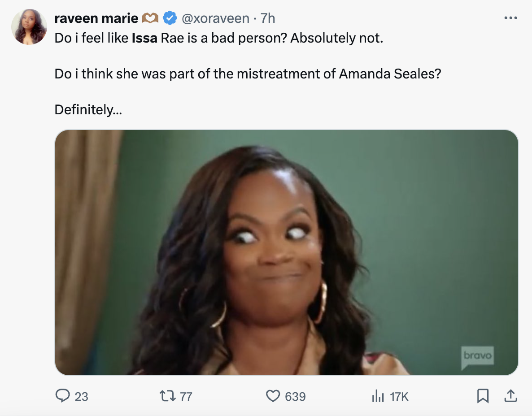Like the tweet using the heart icon
Image resolution: width=532 pixels, height=416 pixels.
[x=273, y=396]
